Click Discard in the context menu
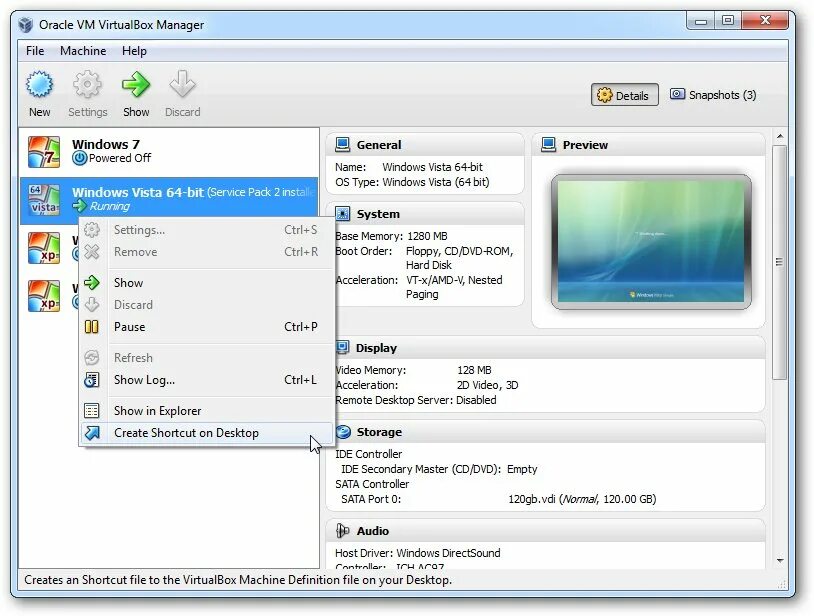The width and height of the screenshot is (814, 616). [207, 305]
